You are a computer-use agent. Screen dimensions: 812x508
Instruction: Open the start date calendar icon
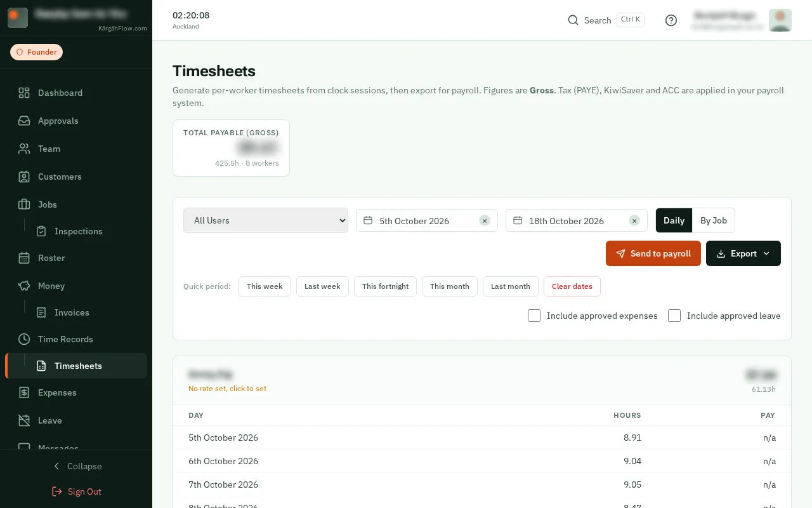(368, 220)
